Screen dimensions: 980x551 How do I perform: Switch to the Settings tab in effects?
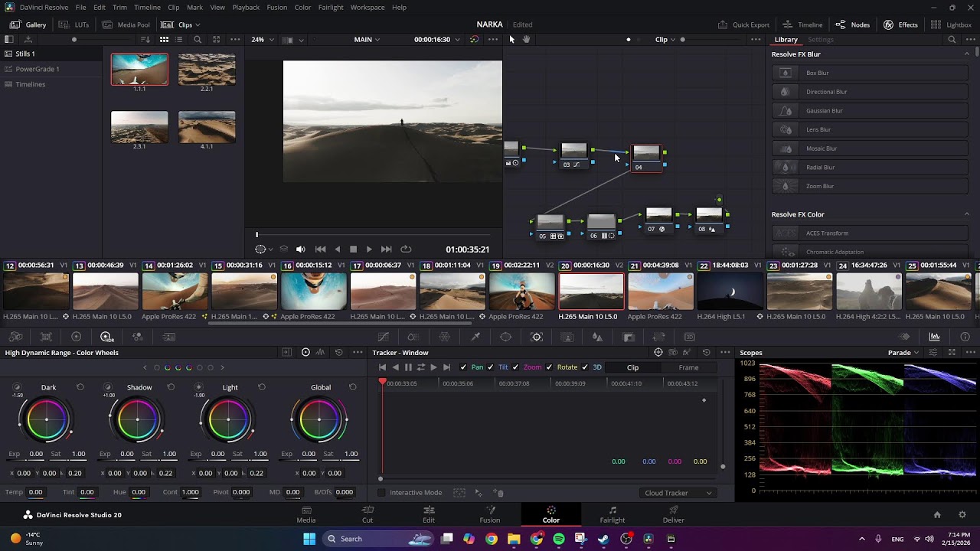pyautogui.click(x=820, y=39)
